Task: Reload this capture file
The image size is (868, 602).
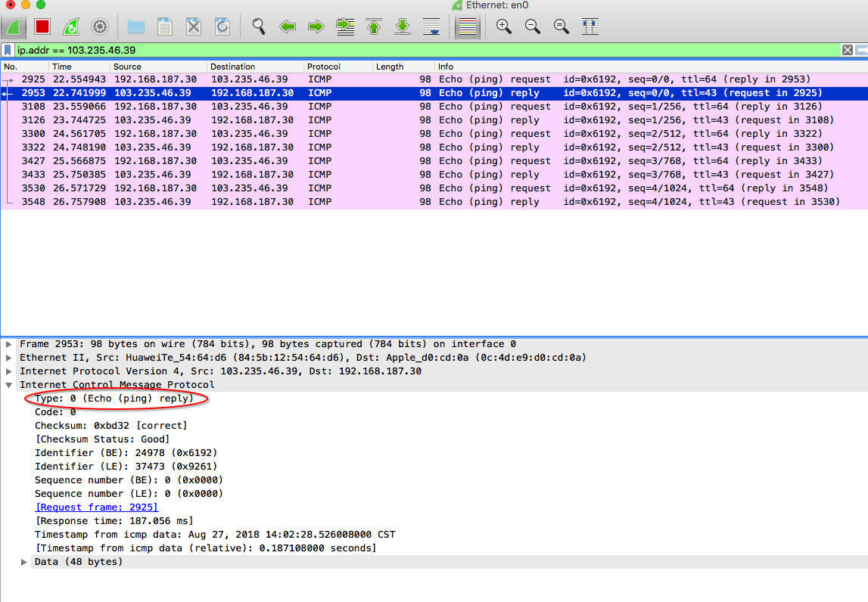Action: click(222, 26)
